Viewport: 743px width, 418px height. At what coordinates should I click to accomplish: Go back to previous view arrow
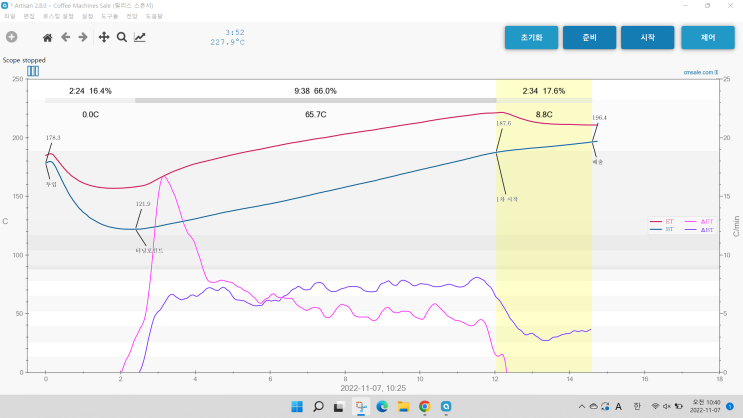[x=65, y=37]
